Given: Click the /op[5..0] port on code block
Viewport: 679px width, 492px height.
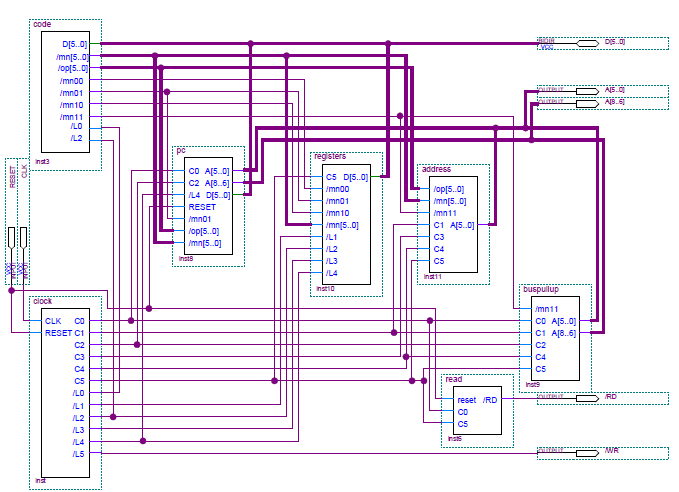Looking at the screenshot, I should pos(73,68).
